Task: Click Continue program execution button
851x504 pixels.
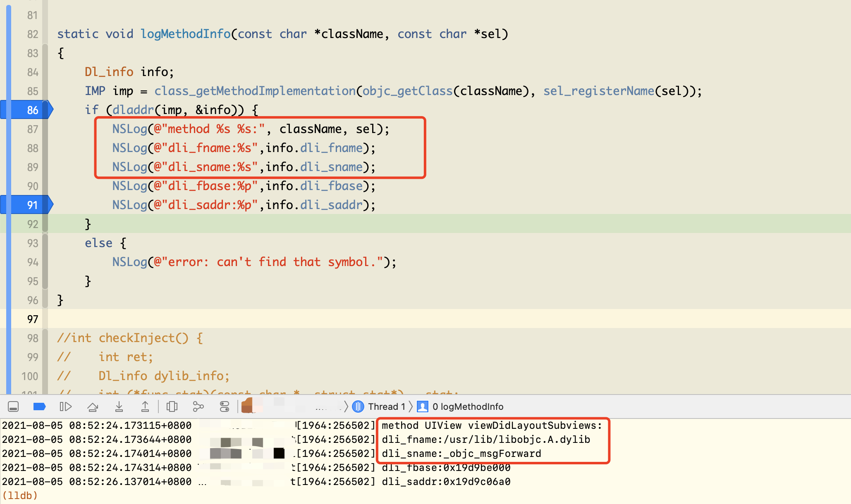Action: point(66,407)
